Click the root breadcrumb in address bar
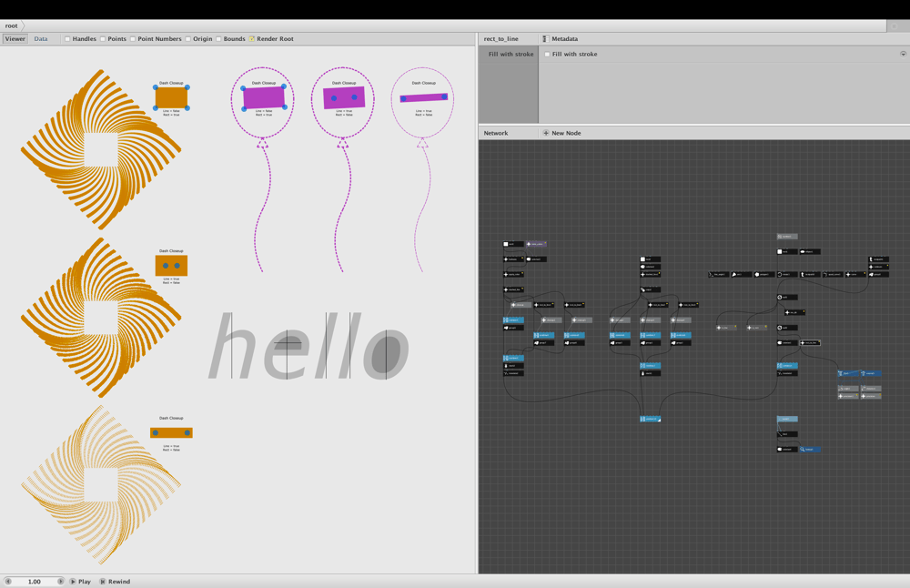 pyautogui.click(x=12, y=26)
